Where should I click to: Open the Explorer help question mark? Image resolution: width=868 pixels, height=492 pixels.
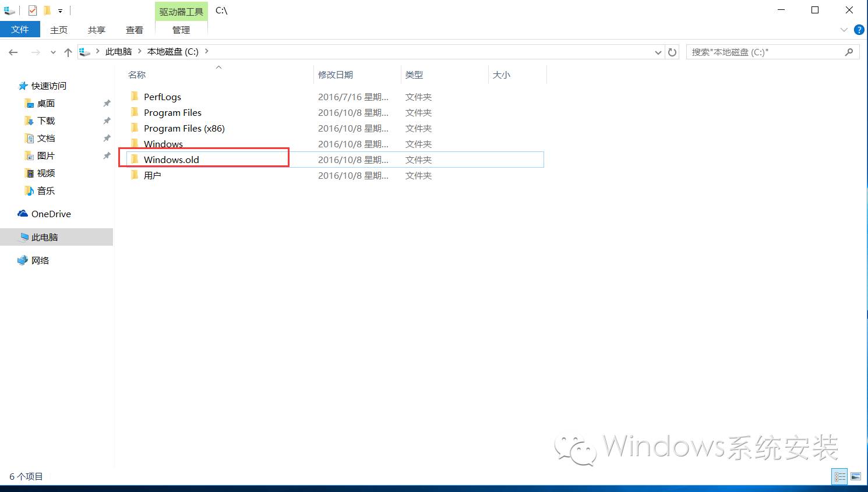[x=859, y=30]
